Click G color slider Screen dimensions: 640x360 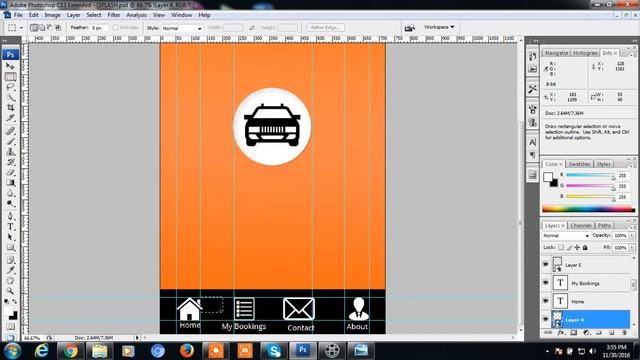(590, 186)
